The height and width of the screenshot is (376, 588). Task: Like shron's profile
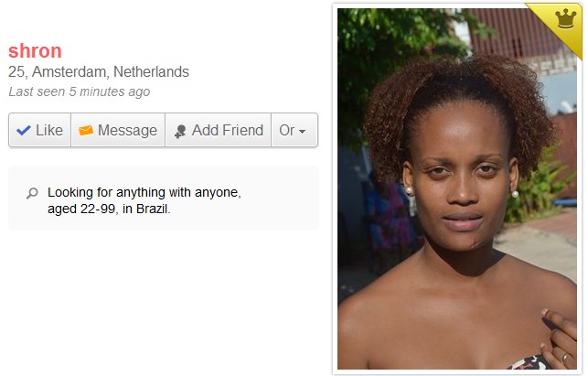click(x=39, y=130)
